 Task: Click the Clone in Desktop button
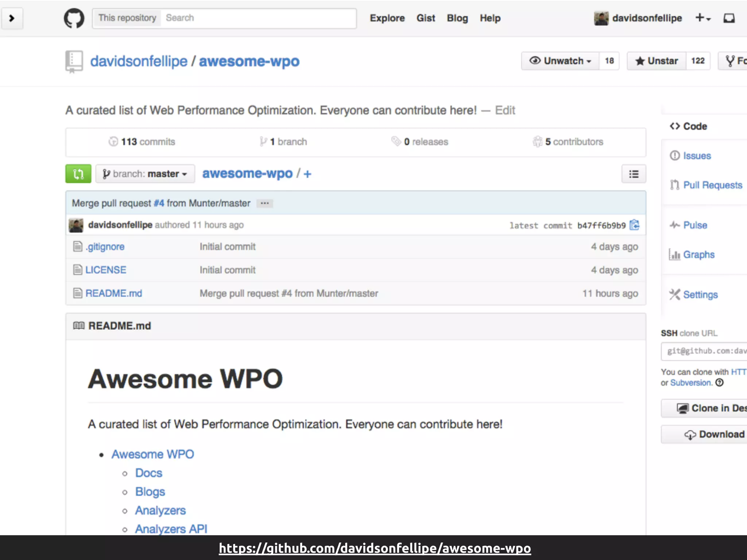(x=704, y=408)
